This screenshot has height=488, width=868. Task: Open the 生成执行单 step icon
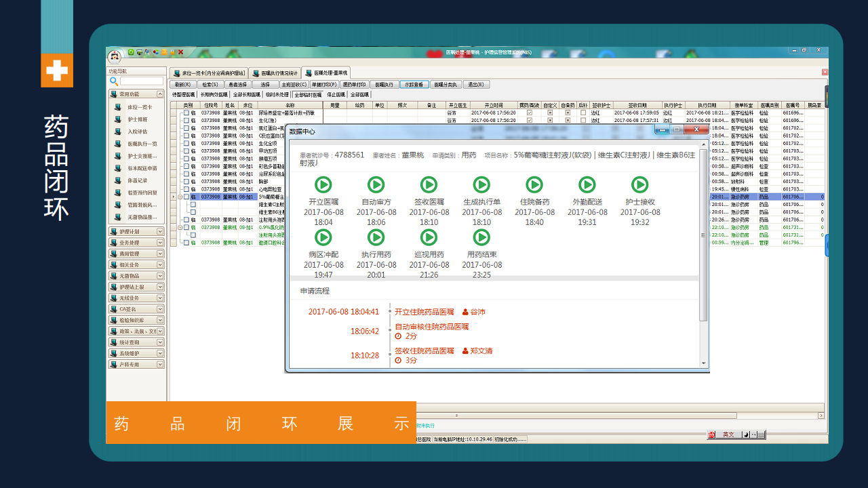481,184
